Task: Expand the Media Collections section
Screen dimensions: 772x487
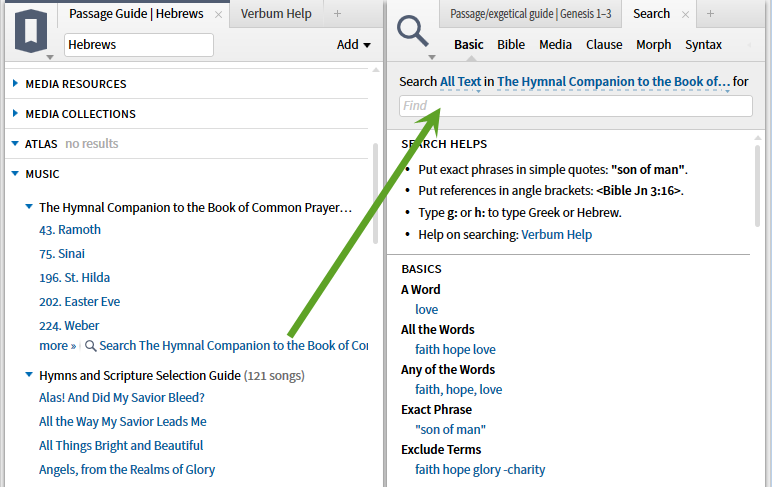Action: (16, 114)
